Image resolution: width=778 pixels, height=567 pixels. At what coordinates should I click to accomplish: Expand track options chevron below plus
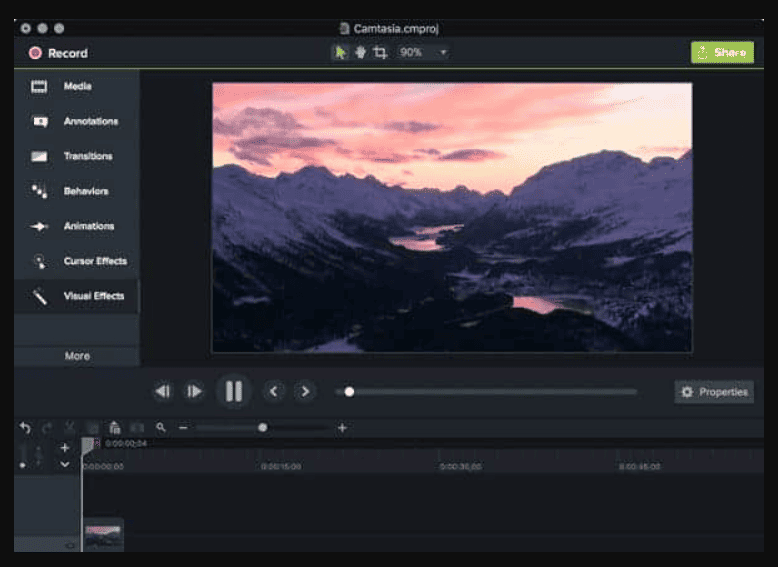[x=65, y=464]
